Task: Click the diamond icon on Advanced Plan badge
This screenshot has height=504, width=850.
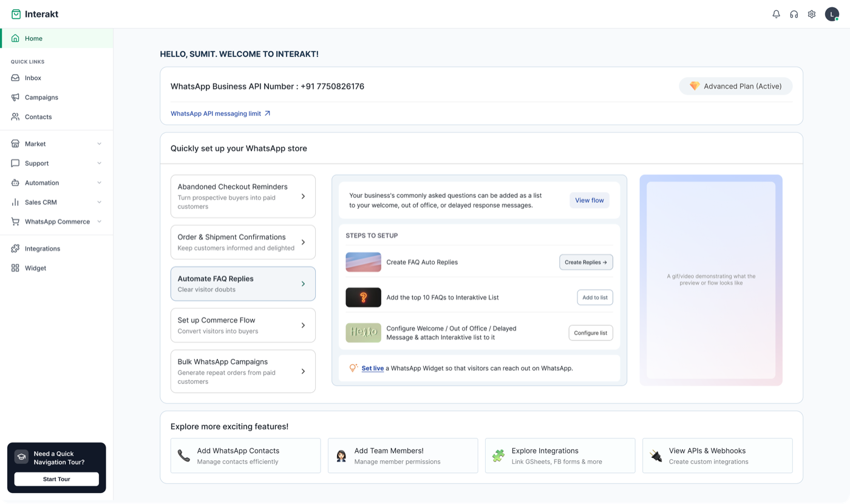Action: point(695,86)
